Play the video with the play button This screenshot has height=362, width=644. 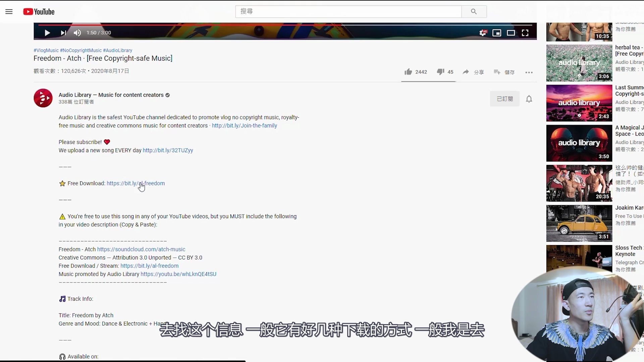click(47, 33)
